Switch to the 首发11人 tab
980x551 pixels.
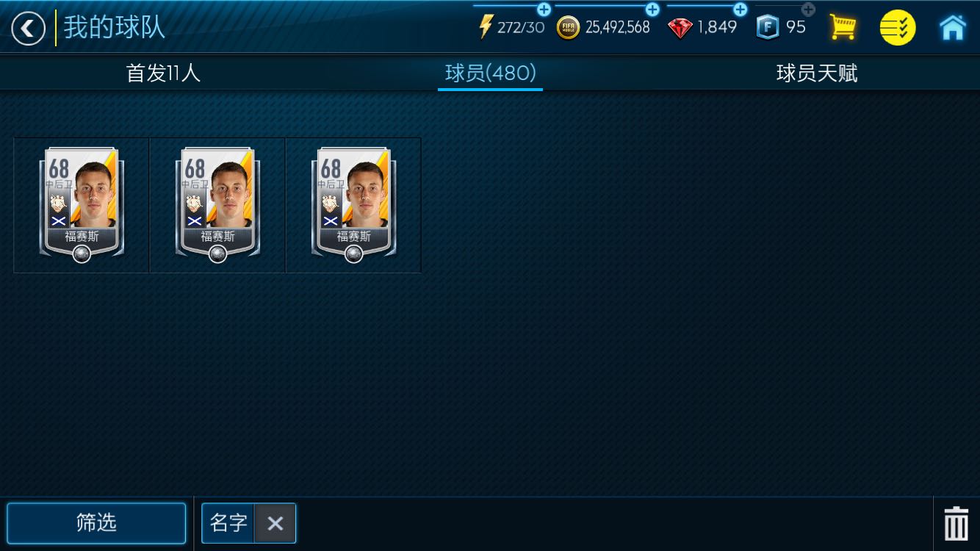tap(163, 73)
